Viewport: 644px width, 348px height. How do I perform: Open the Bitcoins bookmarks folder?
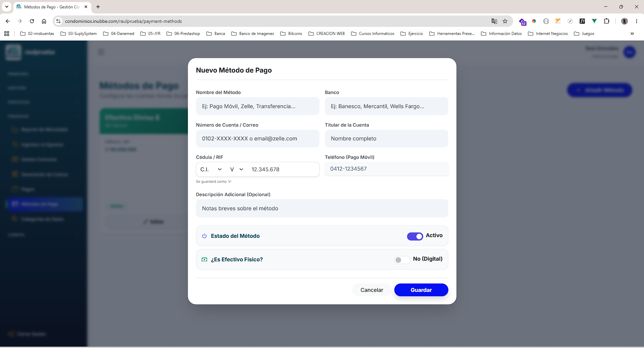pos(291,34)
